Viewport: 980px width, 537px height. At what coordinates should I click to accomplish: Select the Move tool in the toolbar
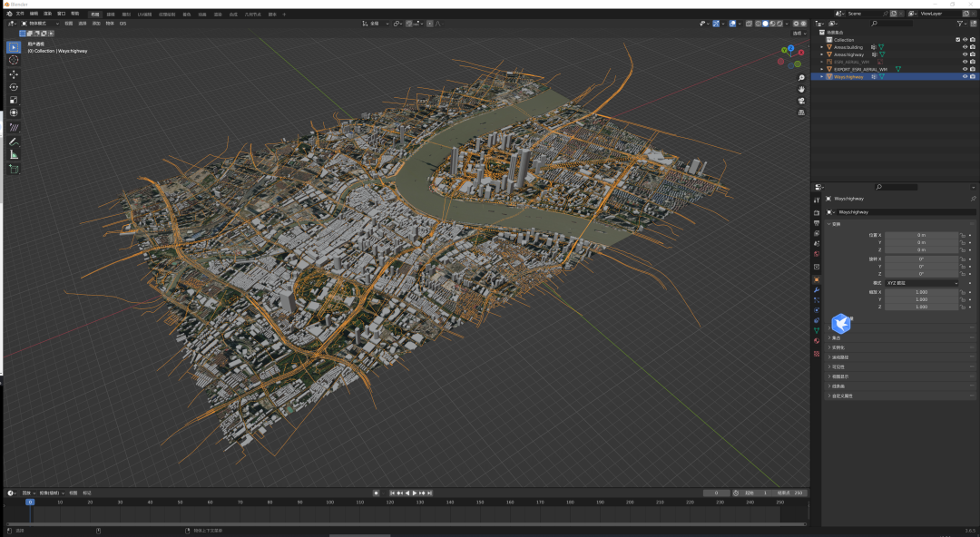[x=14, y=73]
